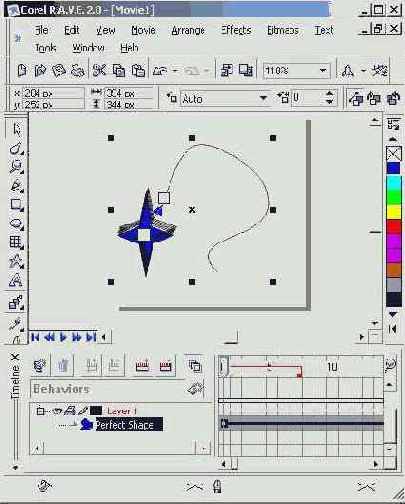Toggle Layer 1 printer icon

point(69,411)
